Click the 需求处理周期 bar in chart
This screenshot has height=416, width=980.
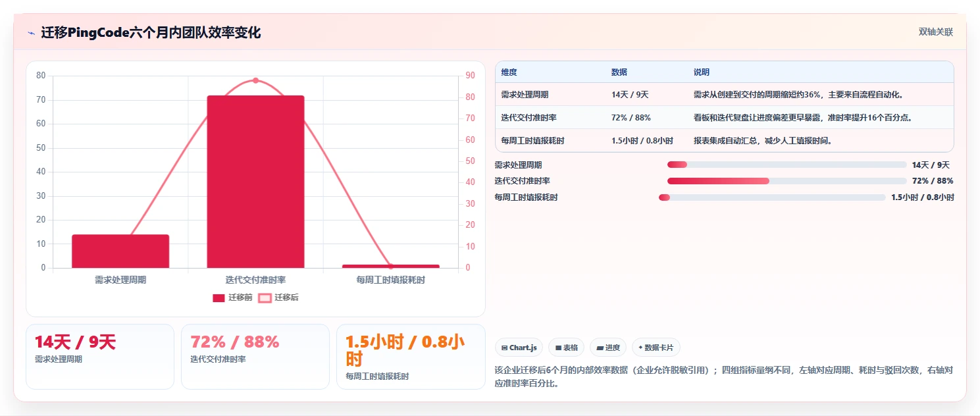pyautogui.click(x=120, y=251)
